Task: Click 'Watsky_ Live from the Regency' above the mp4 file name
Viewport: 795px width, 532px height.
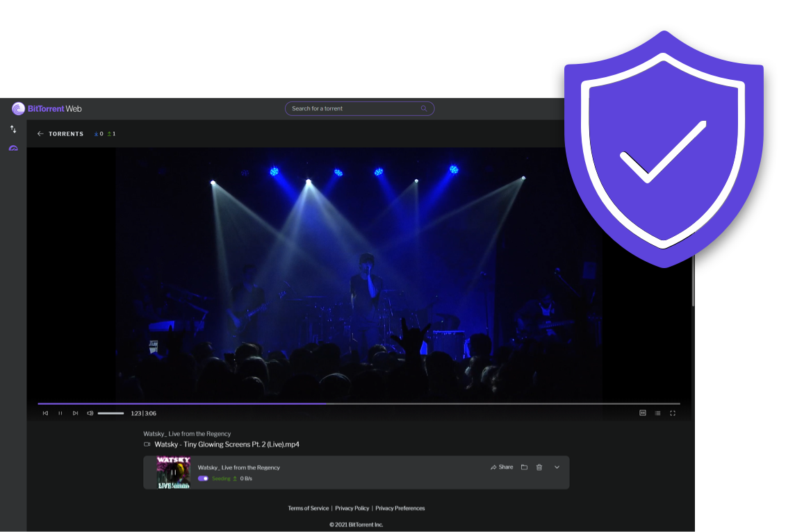Action: coord(186,433)
